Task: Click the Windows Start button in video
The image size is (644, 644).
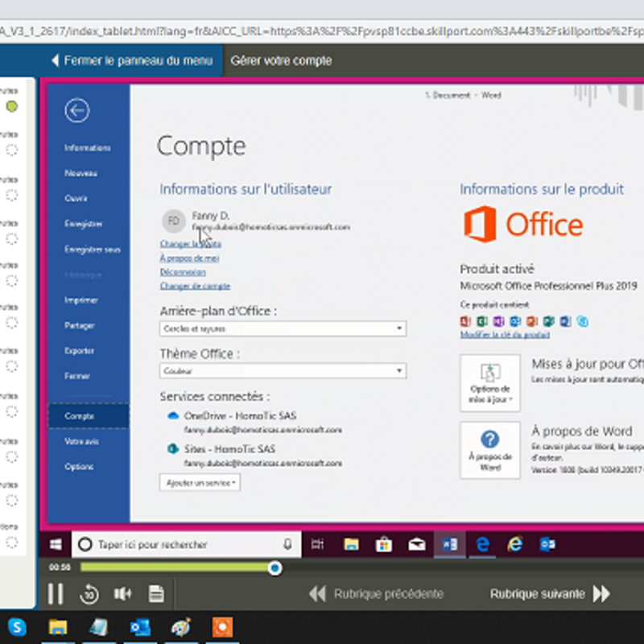Action: [x=56, y=545]
